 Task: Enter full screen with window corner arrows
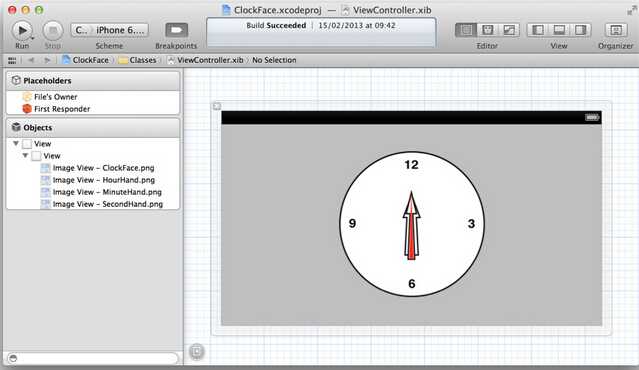pos(631,10)
